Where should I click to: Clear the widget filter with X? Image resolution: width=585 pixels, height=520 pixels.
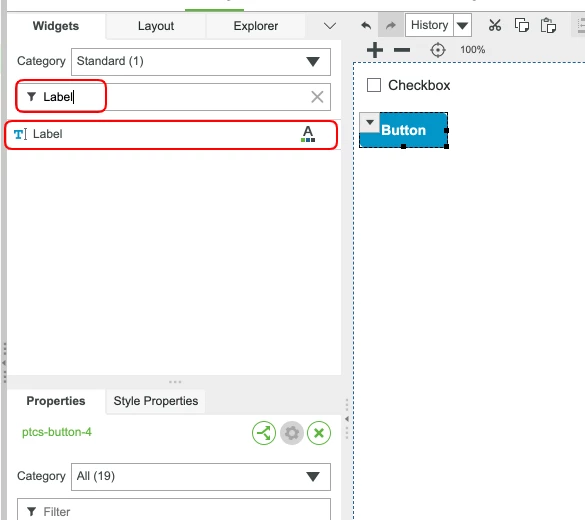point(317,97)
